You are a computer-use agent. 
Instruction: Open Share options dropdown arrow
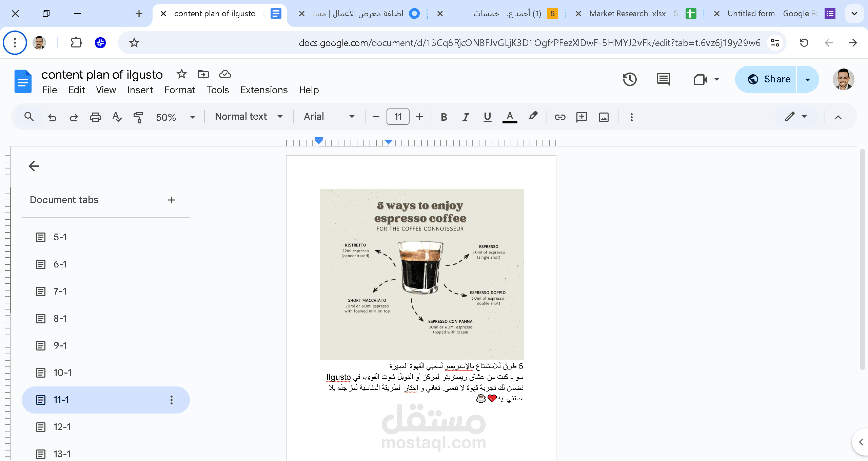coord(808,79)
